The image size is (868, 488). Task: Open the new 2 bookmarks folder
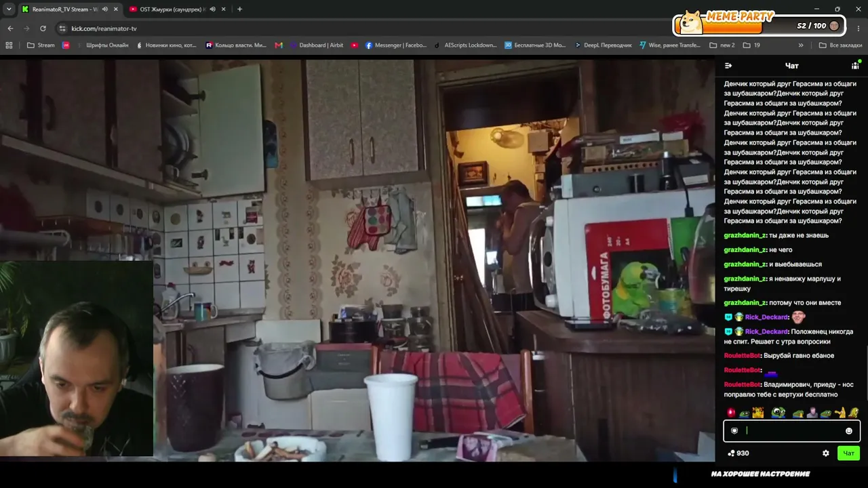pos(722,45)
